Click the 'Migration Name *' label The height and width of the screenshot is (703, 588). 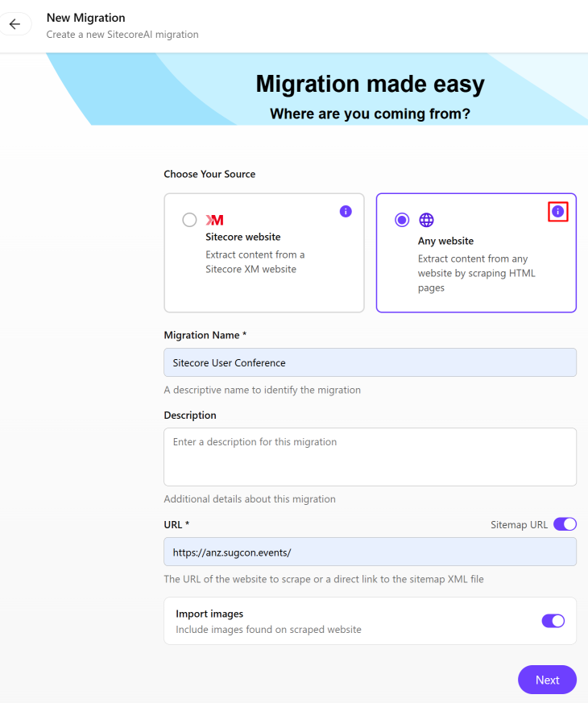tap(205, 335)
